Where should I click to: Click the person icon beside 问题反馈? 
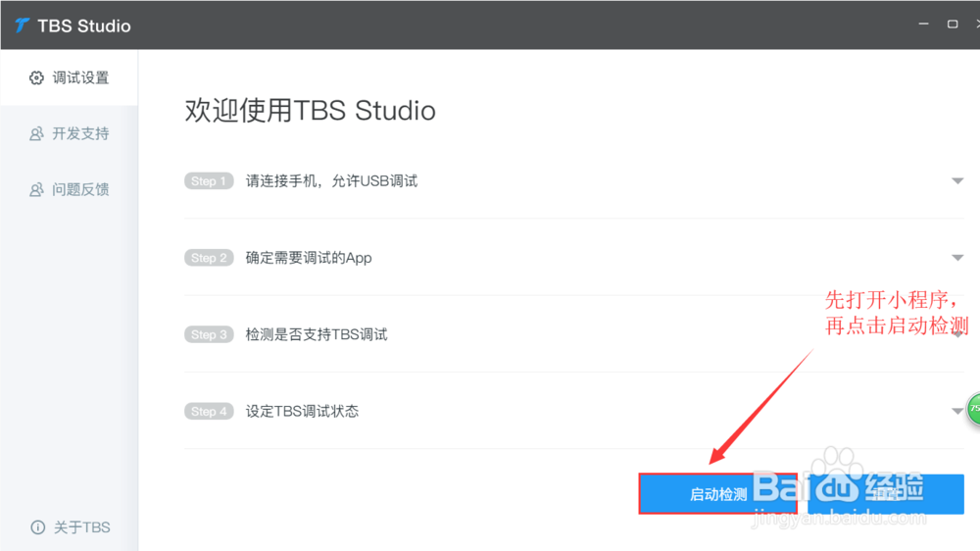tap(37, 189)
